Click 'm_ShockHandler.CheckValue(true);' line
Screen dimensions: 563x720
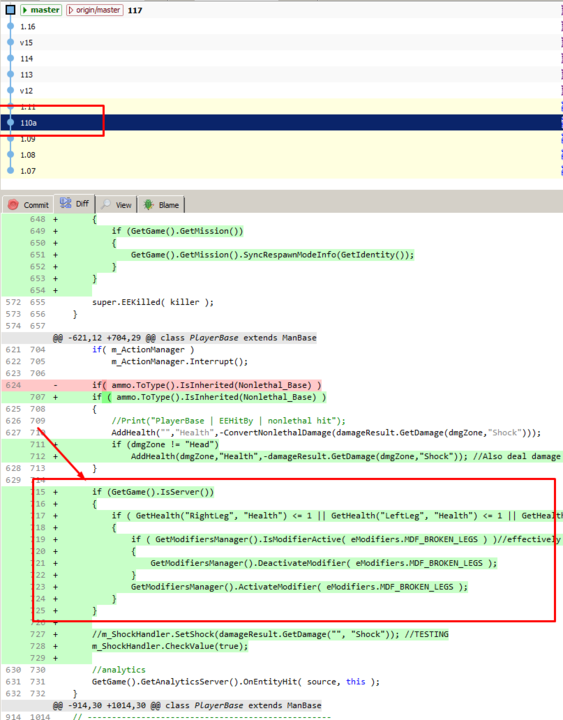(170, 647)
